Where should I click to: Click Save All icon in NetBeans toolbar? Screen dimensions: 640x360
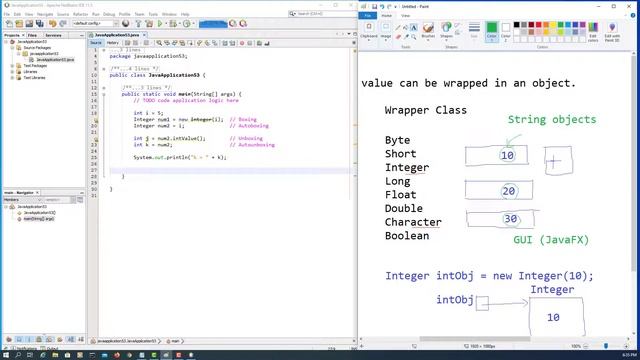40,24
